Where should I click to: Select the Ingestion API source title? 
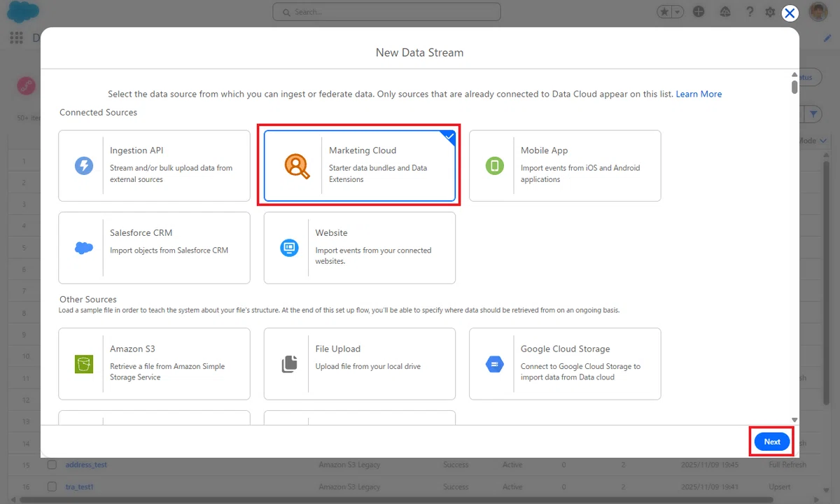(136, 150)
